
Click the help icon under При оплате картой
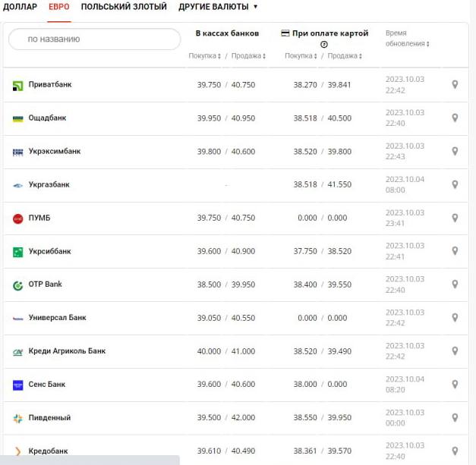(324, 45)
